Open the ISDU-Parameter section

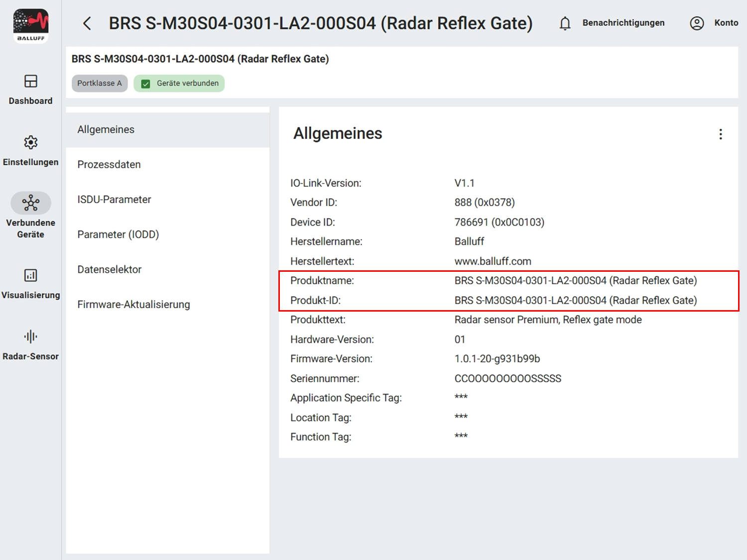(x=114, y=199)
